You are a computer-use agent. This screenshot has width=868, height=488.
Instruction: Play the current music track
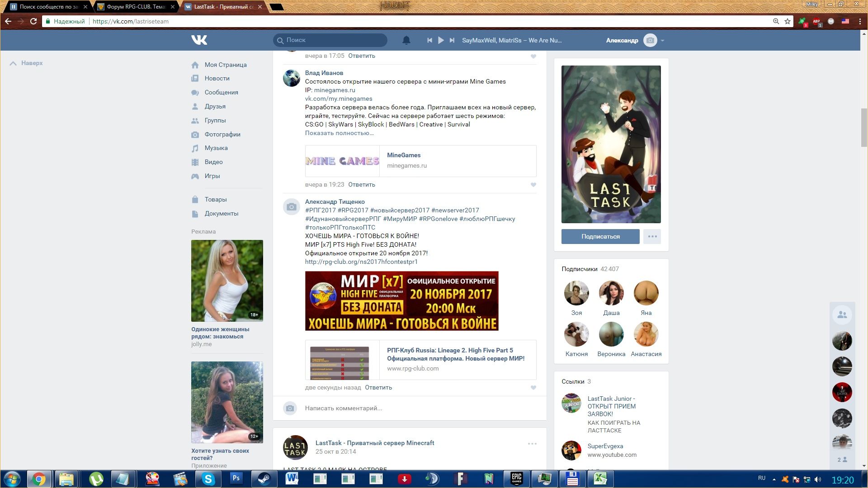click(x=441, y=40)
